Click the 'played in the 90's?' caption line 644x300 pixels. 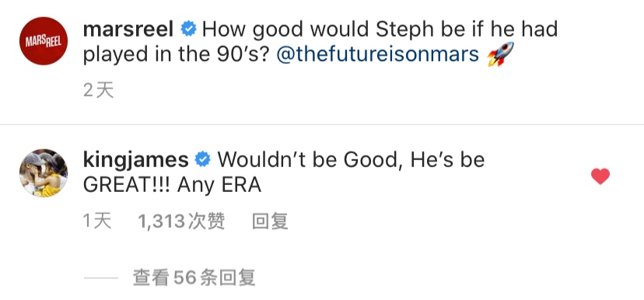point(177,55)
